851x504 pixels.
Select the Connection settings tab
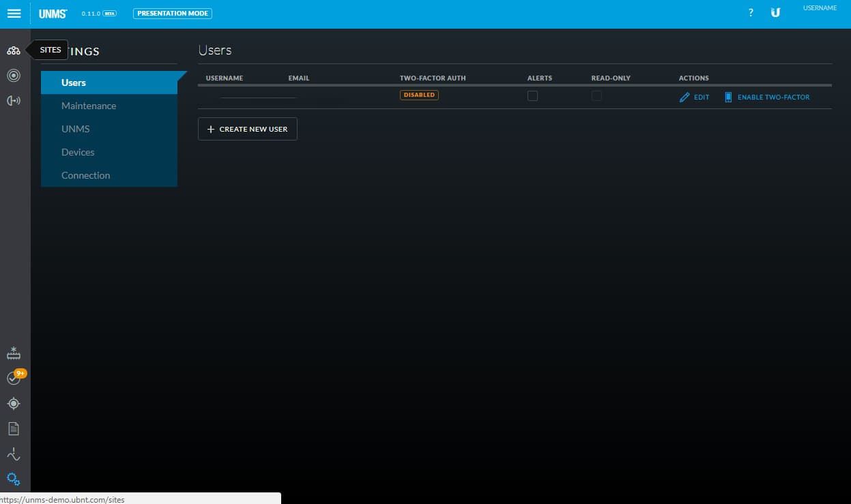pyautogui.click(x=109, y=175)
